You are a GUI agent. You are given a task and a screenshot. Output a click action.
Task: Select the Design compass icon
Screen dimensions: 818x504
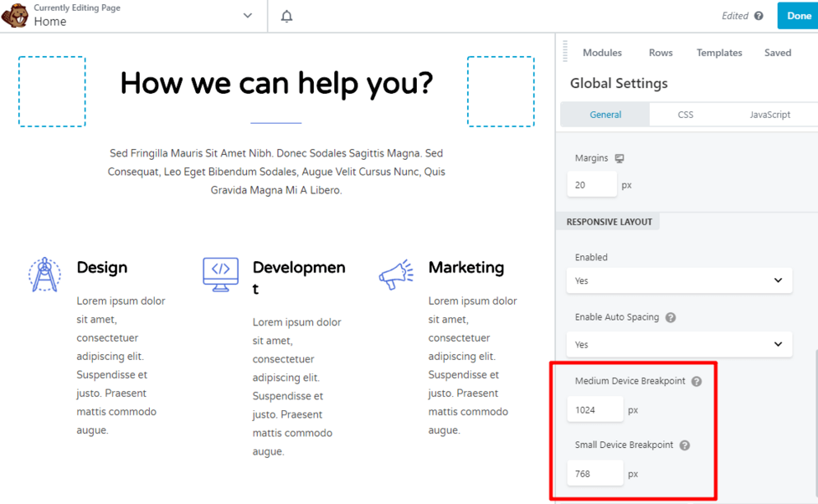[44, 275]
